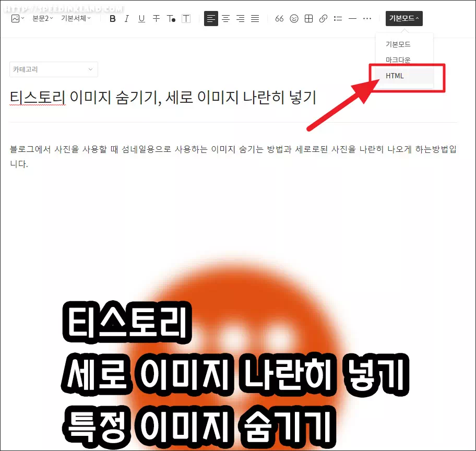Insert a blockquote
Screen dimensions: 476x451
coord(279,18)
